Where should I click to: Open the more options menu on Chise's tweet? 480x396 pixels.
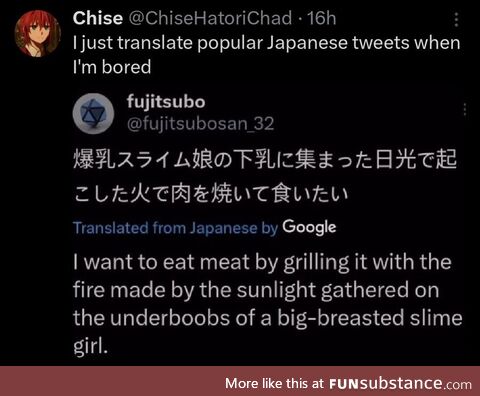click(x=456, y=20)
